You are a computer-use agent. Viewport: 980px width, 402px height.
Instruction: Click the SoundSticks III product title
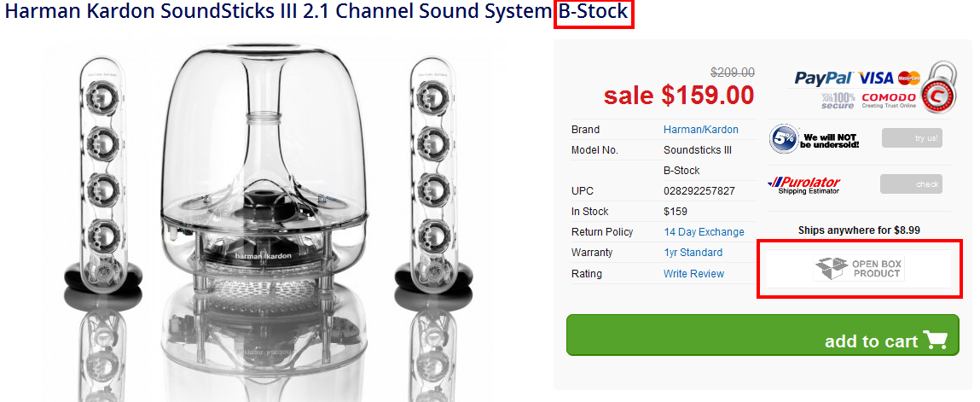tap(277, 13)
